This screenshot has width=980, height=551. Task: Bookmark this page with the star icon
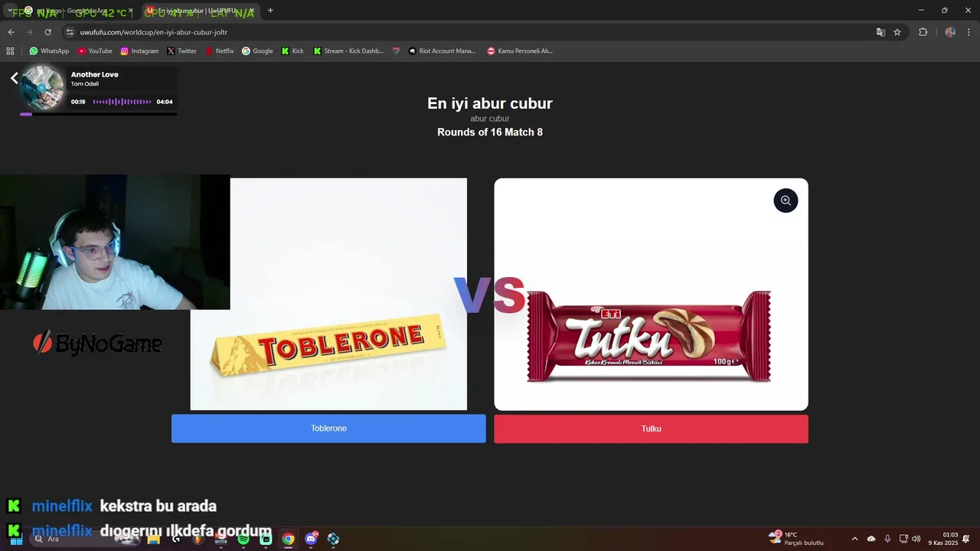point(897,32)
